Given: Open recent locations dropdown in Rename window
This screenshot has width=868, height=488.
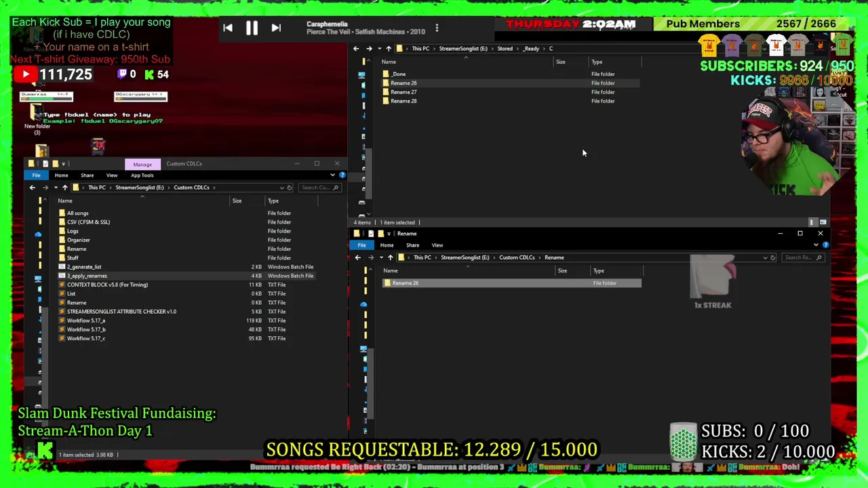Looking at the screenshot, I should (x=380, y=258).
